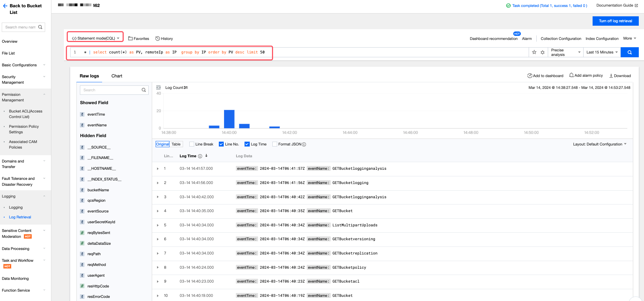Image resolution: width=644 pixels, height=301 pixels.
Task: Open the Statement mode(CQL) dropdown
Action: [96, 38]
